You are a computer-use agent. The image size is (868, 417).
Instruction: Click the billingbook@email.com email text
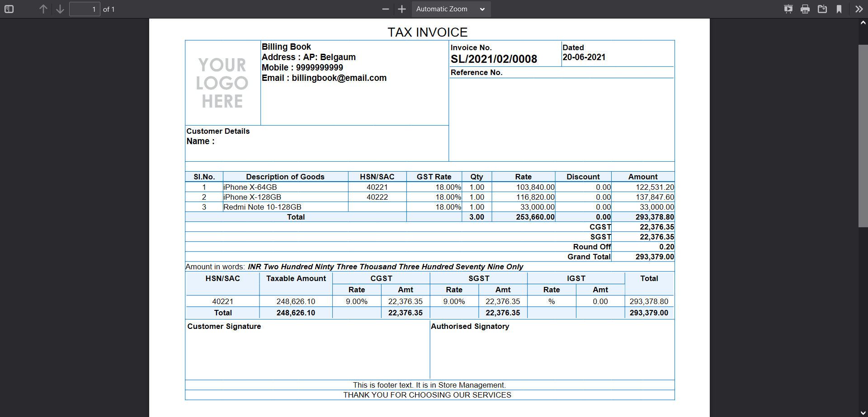point(339,78)
